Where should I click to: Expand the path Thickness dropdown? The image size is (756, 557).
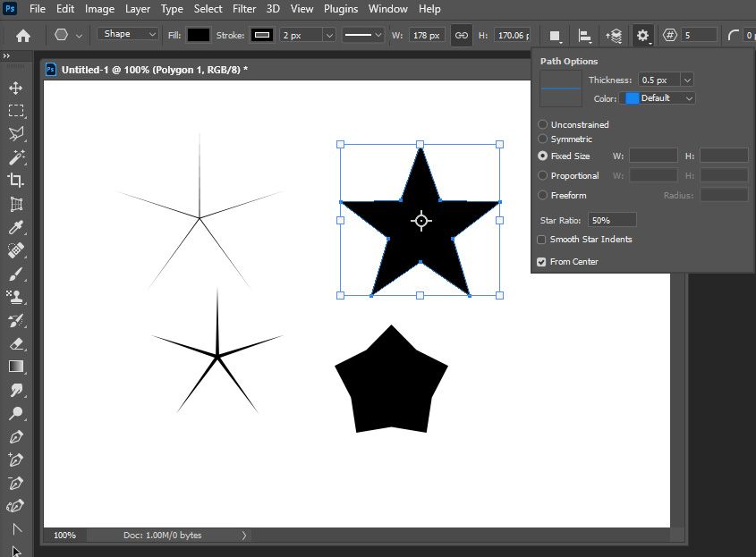pos(687,80)
